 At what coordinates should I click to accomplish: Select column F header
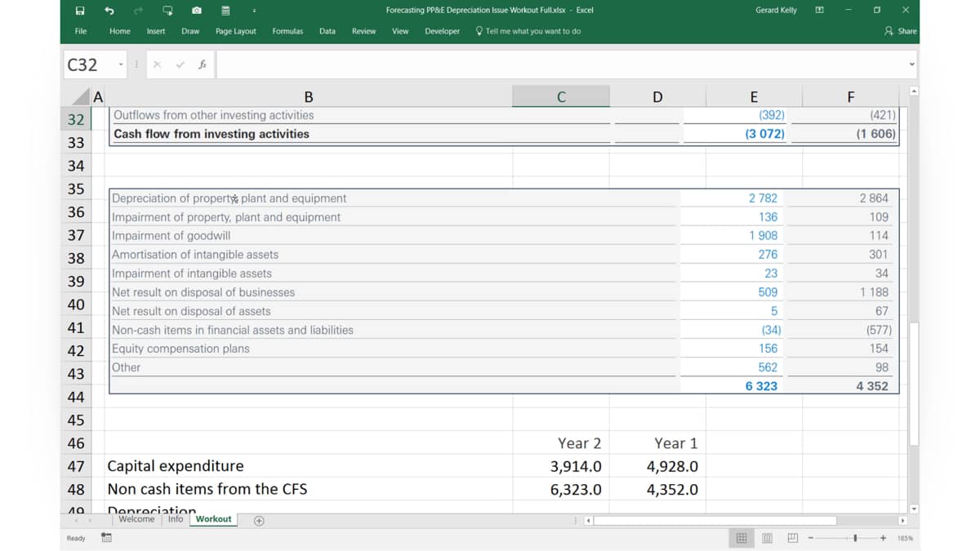click(x=850, y=96)
